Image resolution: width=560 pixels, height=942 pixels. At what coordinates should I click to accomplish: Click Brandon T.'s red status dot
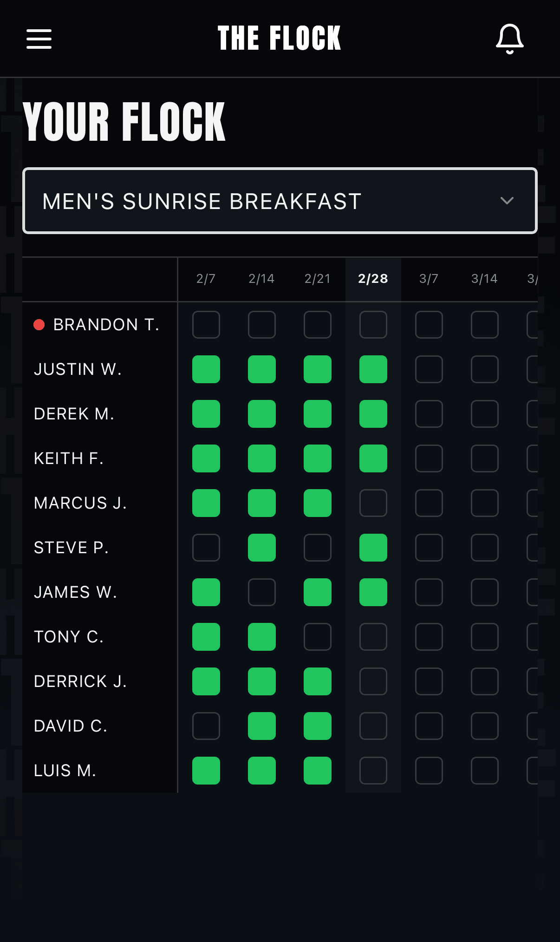click(x=39, y=325)
